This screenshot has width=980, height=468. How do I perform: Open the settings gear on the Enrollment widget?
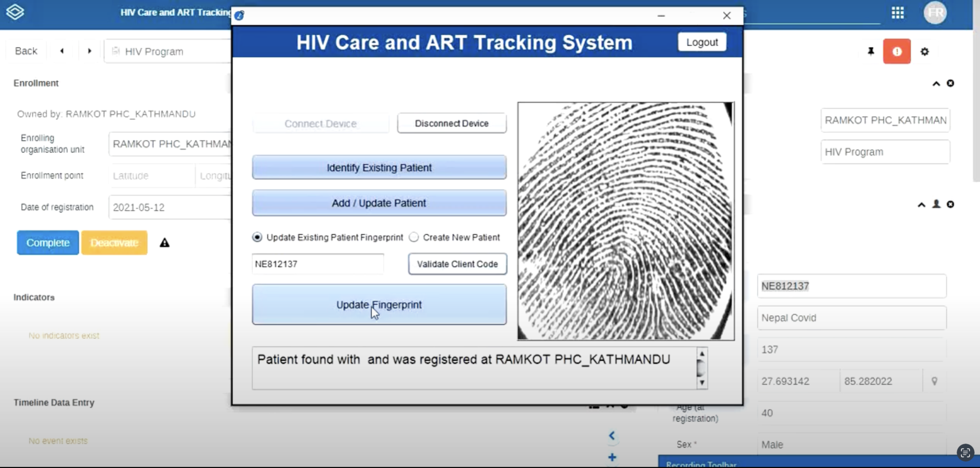click(925, 51)
